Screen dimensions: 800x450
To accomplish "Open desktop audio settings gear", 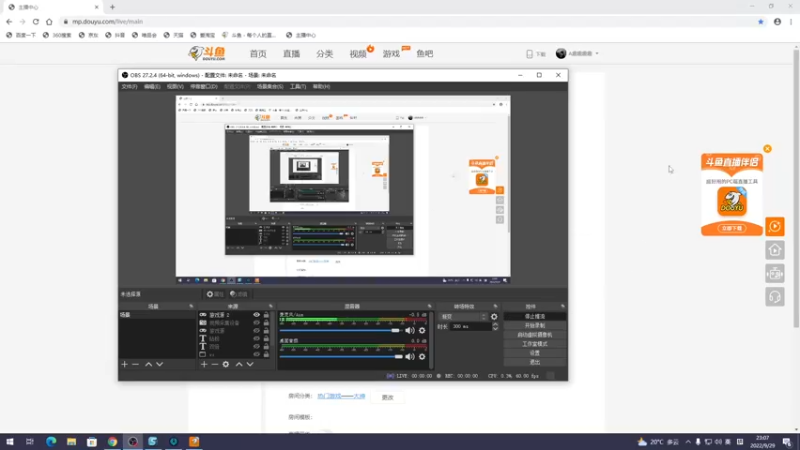I will (x=422, y=357).
